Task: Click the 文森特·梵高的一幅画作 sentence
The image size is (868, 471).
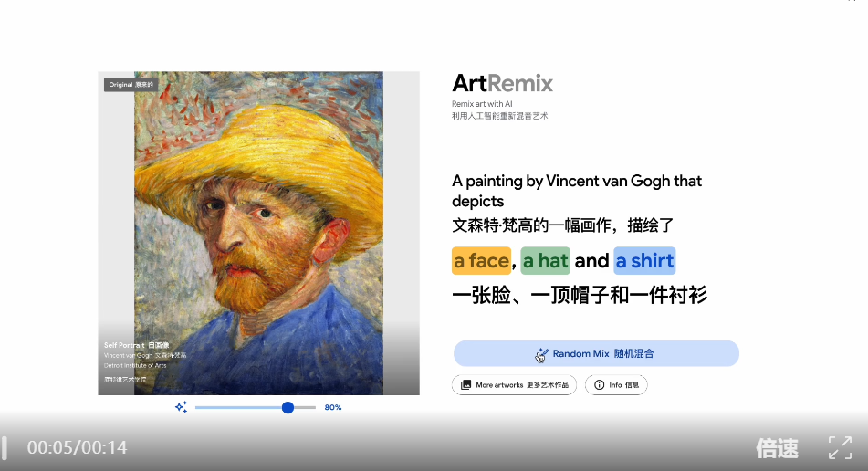Action: [x=562, y=225]
